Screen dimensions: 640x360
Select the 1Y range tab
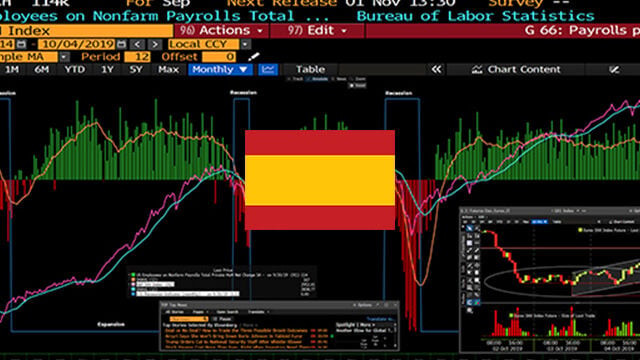107,69
